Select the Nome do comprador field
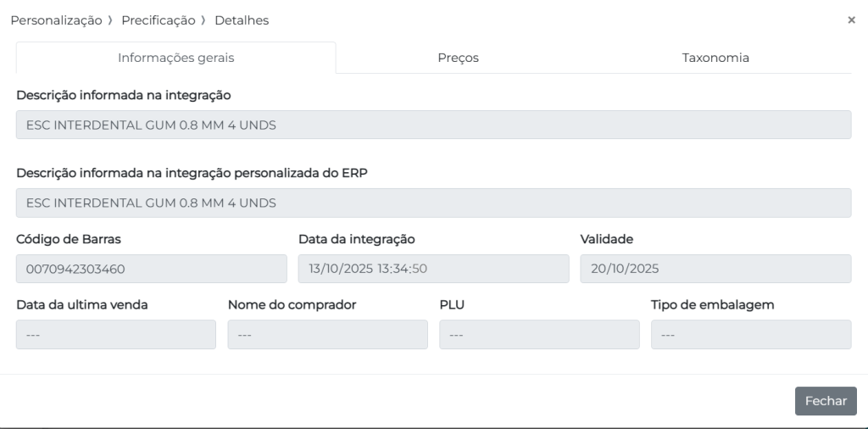This screenshot has width=868, height=429. click(327, 335)
